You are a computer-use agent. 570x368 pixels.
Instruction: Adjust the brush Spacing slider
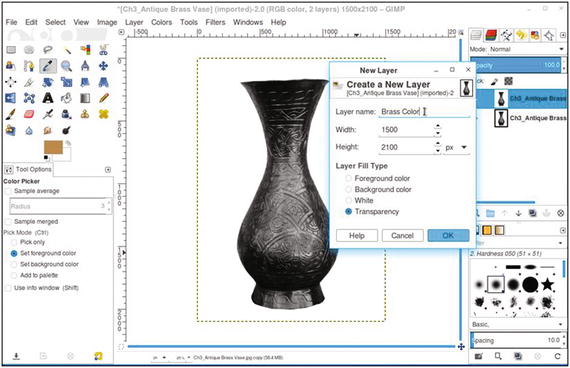[x=515, y=341]
